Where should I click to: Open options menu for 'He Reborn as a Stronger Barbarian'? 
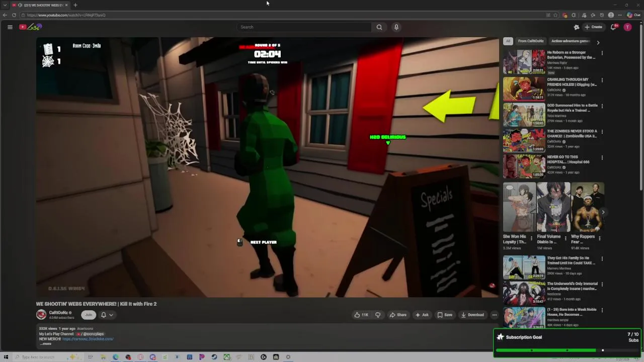602,53
